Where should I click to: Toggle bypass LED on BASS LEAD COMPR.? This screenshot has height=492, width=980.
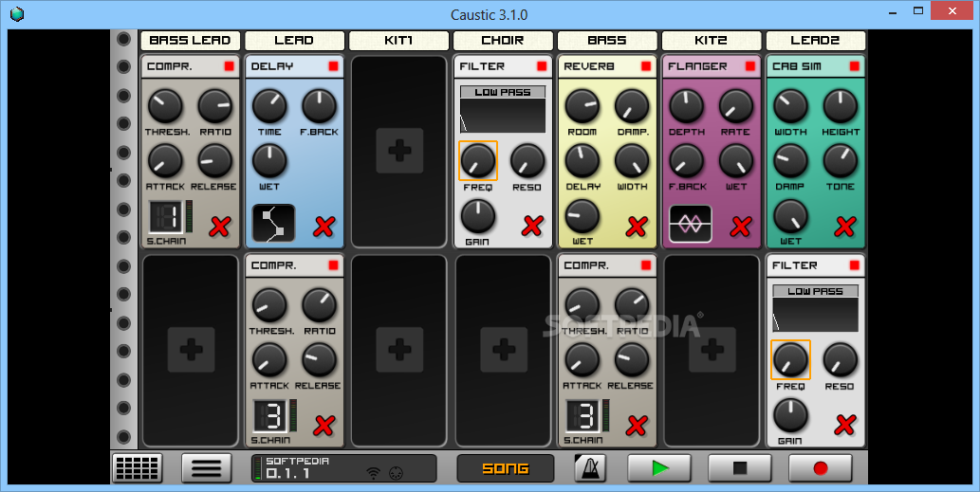[230, 66]
